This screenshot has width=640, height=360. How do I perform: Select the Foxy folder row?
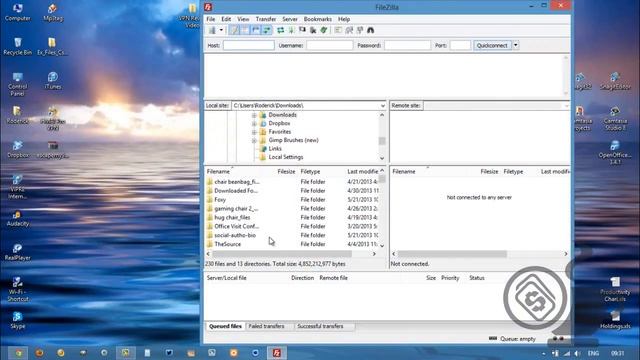292,200
